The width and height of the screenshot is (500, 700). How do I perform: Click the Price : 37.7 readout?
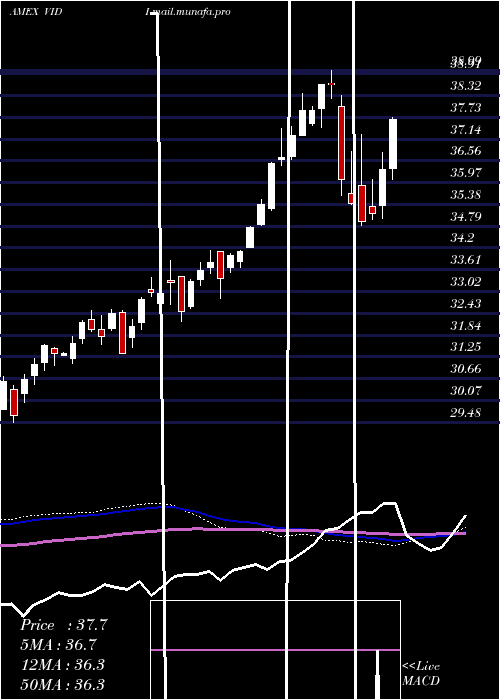tap(64, 625)
